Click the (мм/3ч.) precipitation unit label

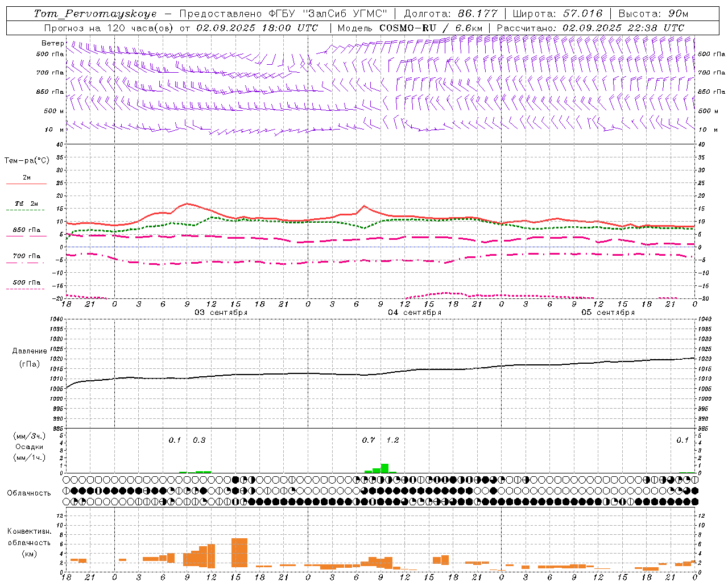tap(29, 436)
